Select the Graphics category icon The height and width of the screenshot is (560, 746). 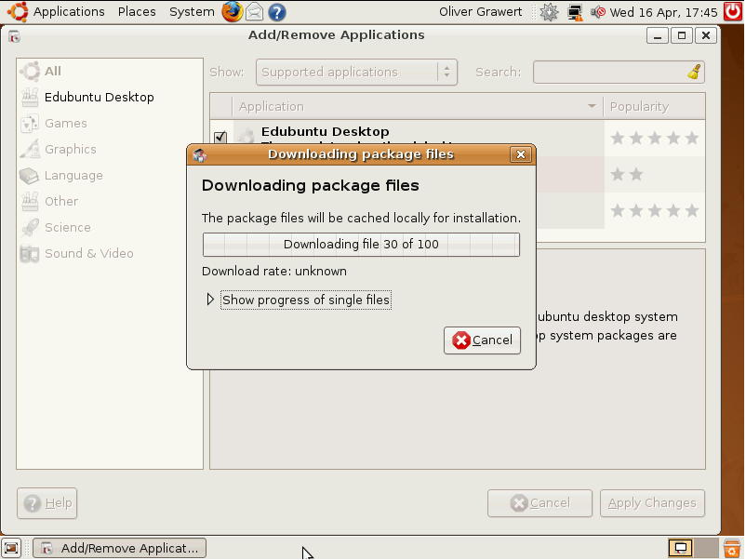[30, 150]
